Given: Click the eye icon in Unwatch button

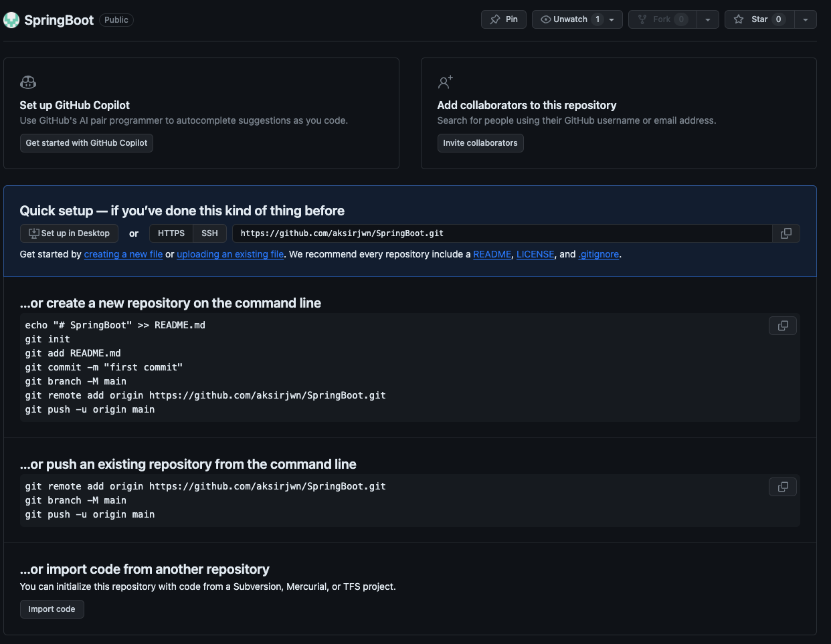Looking at the screenshot, I should 545,19.
